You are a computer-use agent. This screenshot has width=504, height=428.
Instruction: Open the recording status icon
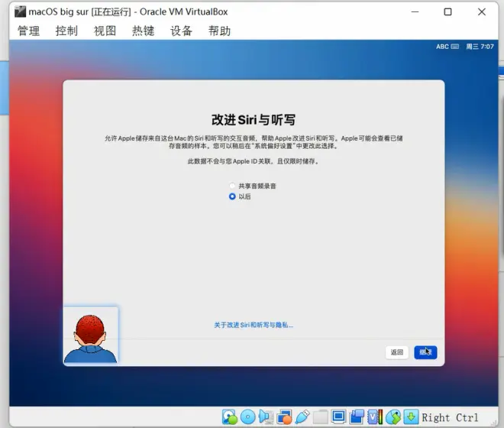[x=357, y=417]
